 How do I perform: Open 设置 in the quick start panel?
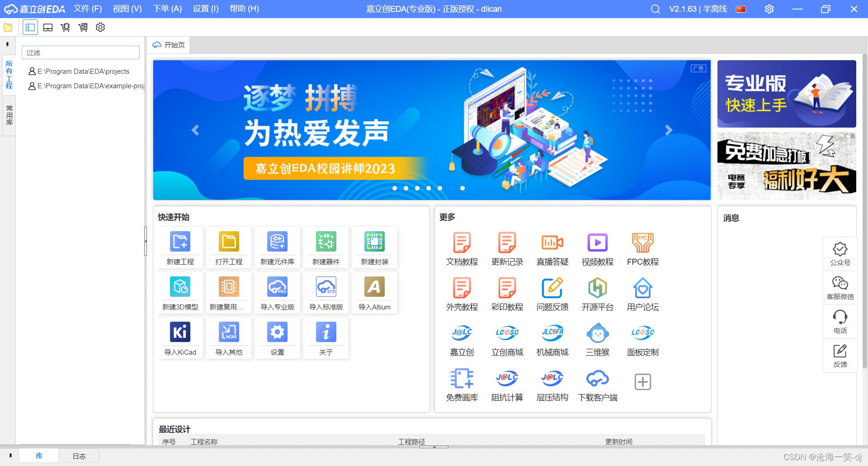point(277,332)
